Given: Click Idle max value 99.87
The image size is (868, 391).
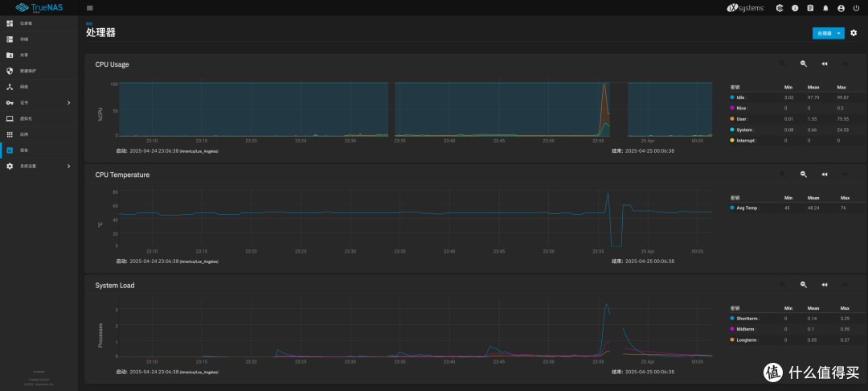Looking at the screenshot, I should pos(843,97).
